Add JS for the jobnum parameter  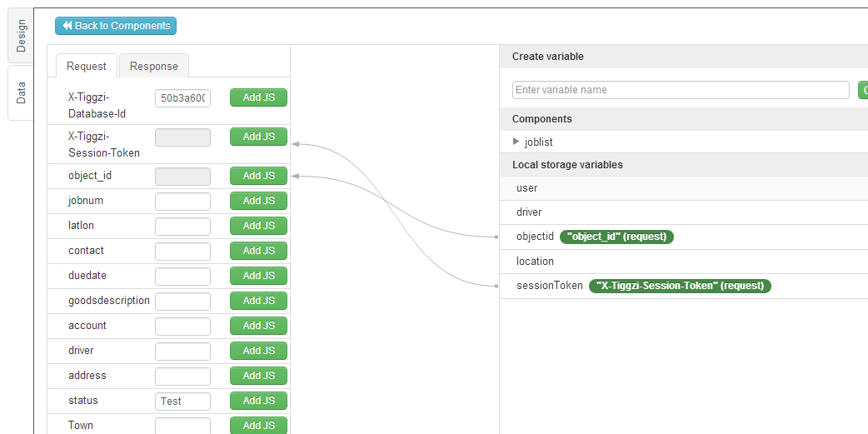258,201
